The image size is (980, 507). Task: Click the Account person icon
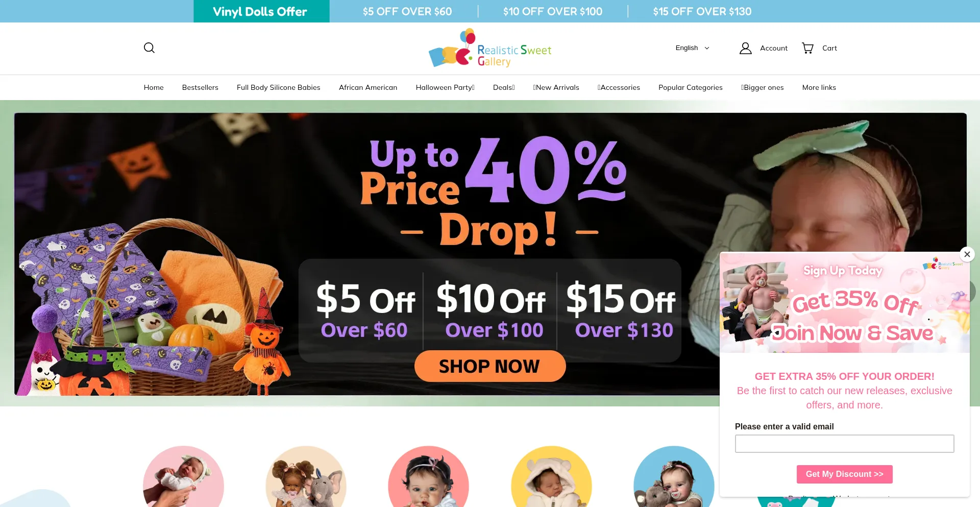(x=745, y=48)
